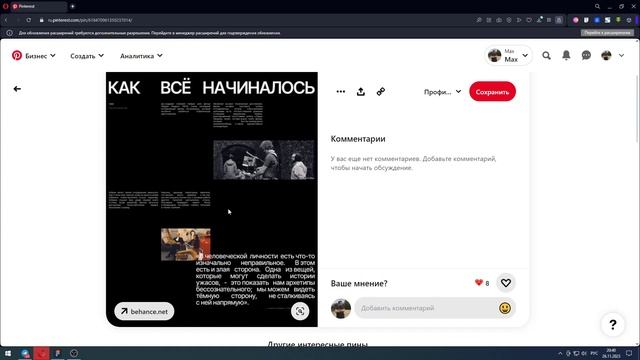Image resolution: width=640 pixels, height=360 pixels.
Task: Click the Pinterest logo
Action: point(17,56)
